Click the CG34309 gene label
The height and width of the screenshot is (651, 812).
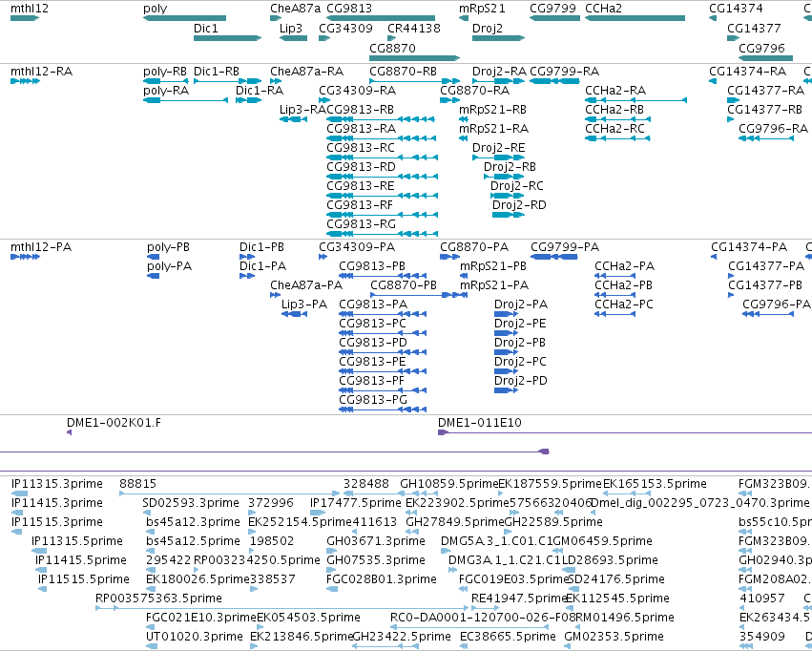[345, 28]
